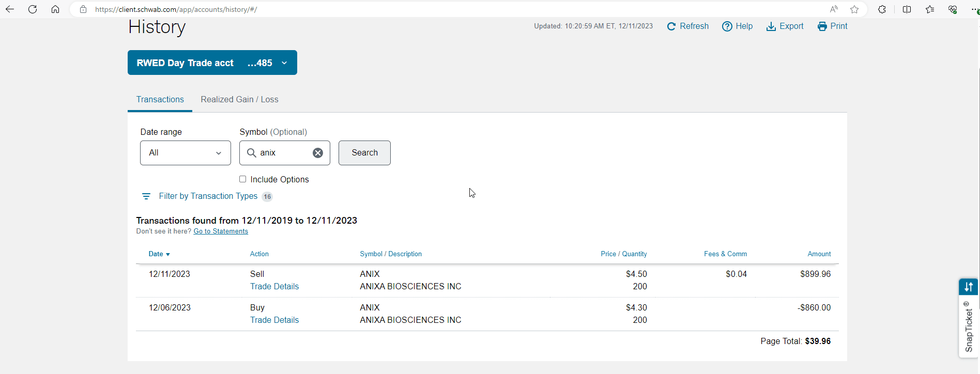Click the Export download icon
Image resolution: width=980 pixels, height=374 pixels.
[771, 26]
